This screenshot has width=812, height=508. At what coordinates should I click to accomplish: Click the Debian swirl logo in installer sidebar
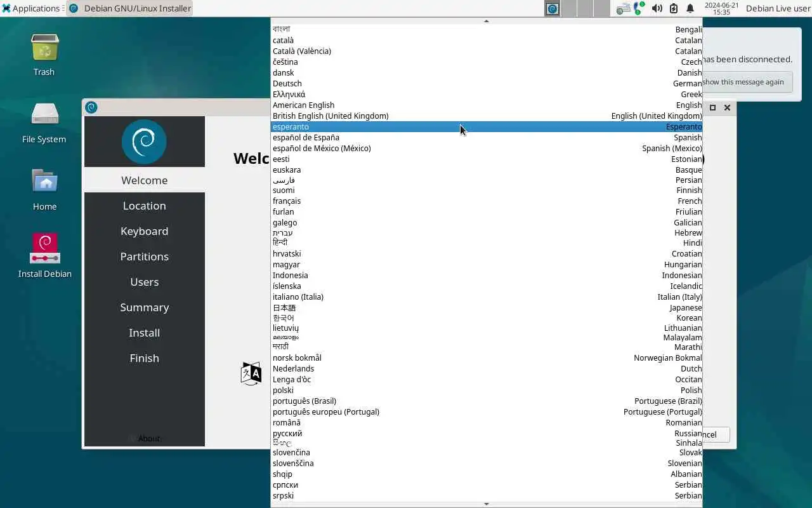click(144, 142)
